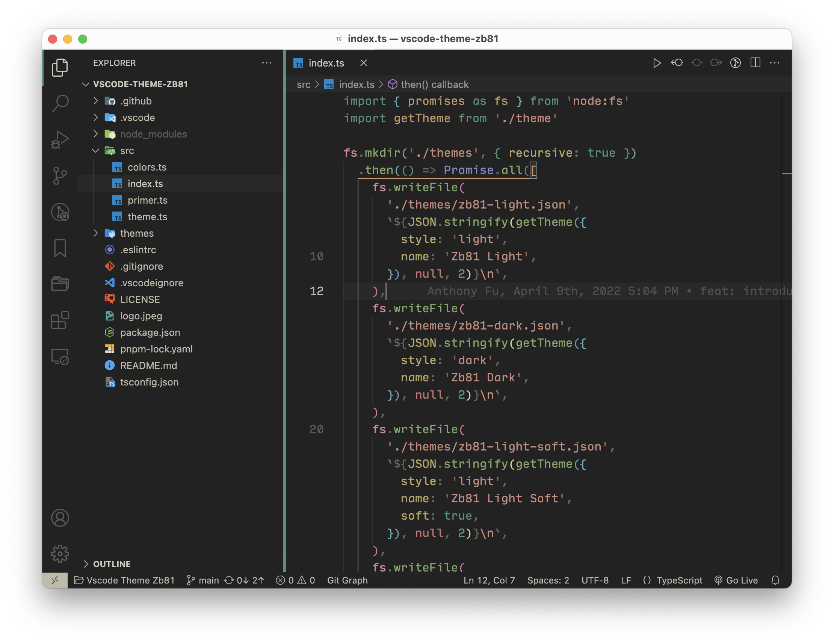The image size is (834, 644).
Task: Select index.ts in the explorer tree
Action: (181, 184)
